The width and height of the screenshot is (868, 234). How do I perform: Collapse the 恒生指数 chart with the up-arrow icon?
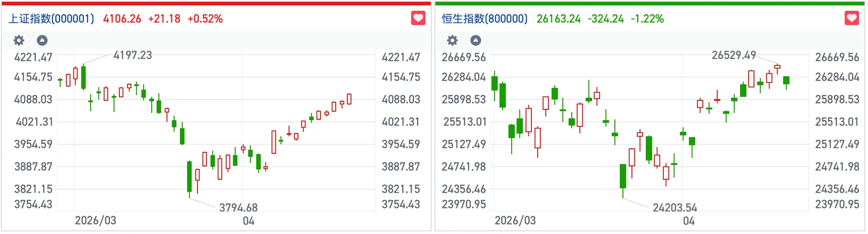click(476, 40)
